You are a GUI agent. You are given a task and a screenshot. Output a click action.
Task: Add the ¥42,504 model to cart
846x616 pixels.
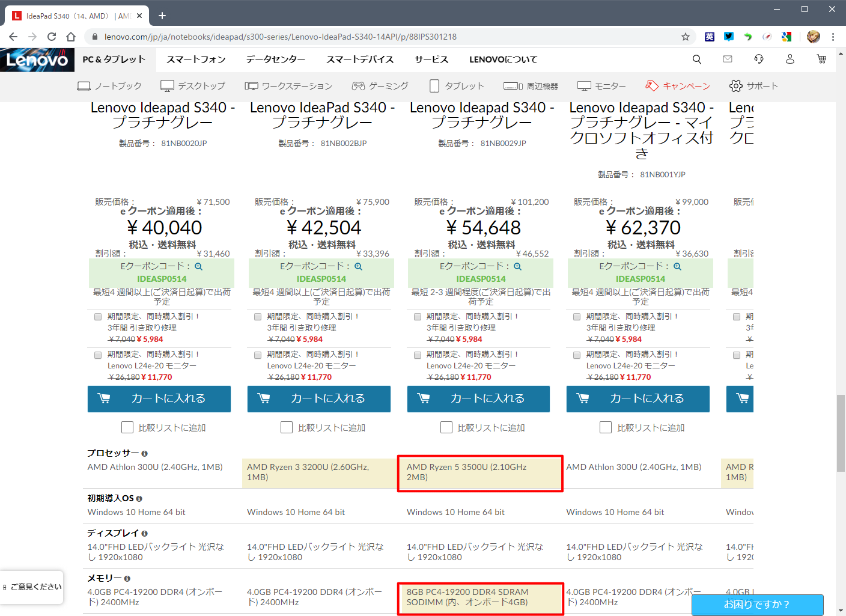319,399
